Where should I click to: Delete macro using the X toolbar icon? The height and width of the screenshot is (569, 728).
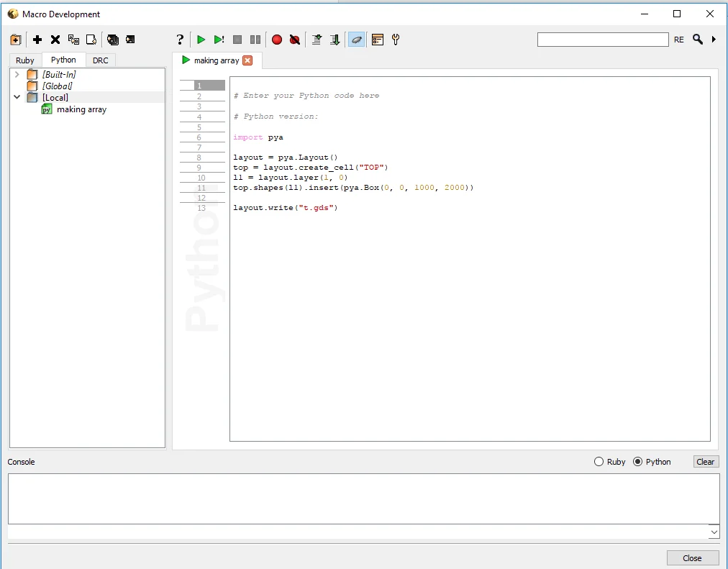click(55, 40)
